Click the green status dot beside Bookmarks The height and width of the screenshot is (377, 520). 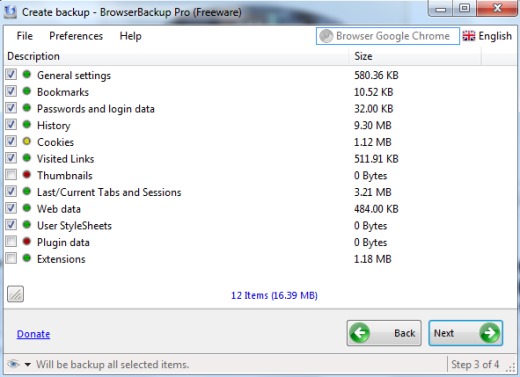click(27, 91)
